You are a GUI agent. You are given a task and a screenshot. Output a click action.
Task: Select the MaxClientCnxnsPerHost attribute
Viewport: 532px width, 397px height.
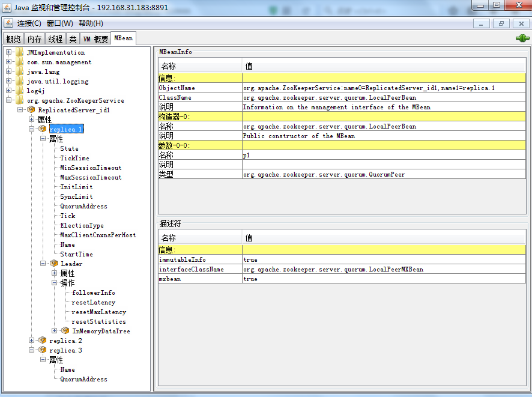tap(98, 235)
